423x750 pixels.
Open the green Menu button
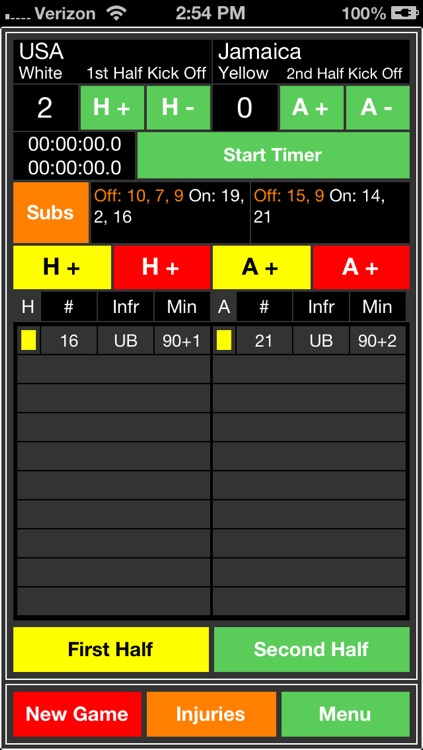(345, 714)
